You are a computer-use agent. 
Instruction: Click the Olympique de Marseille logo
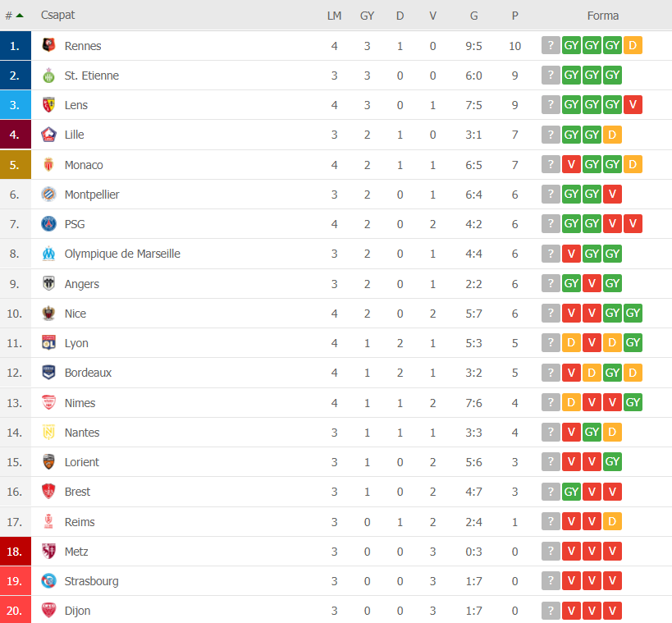click(49, 254)
